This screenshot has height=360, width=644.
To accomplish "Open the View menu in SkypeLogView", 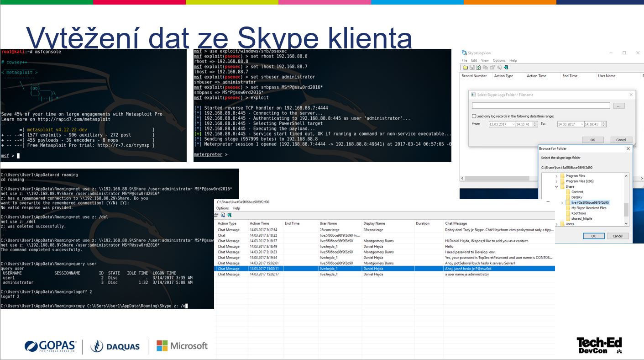I will pyautogui.click(x=485, y=60).
